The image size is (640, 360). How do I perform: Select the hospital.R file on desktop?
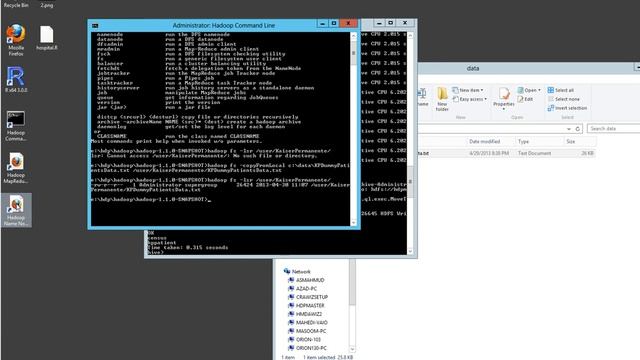click(47, 38)
